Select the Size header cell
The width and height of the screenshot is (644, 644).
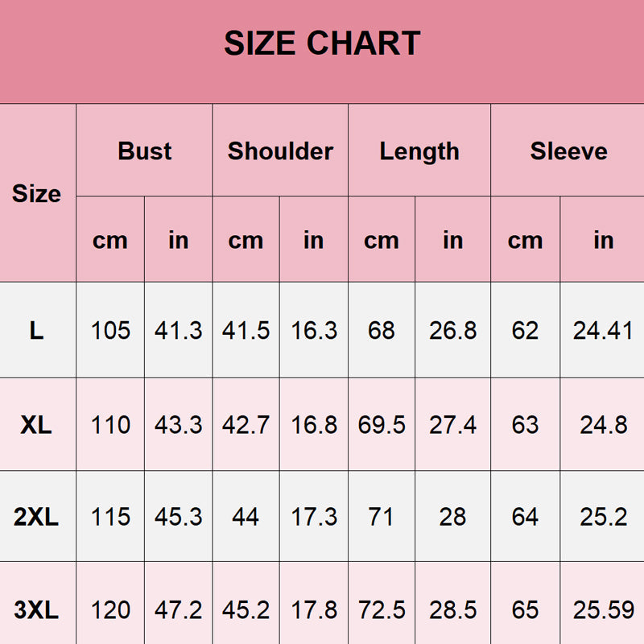pos(37,194)
